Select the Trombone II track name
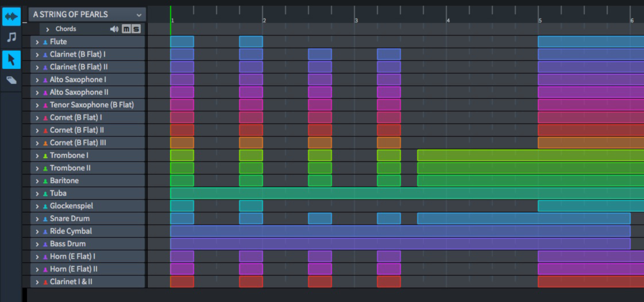Viewport: 644px width, 302px height. (x=70, y=168)
